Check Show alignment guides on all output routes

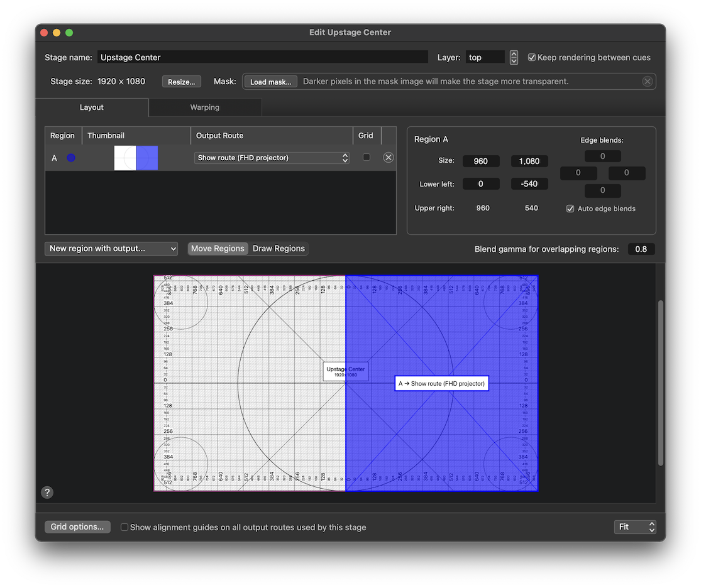pos(124,527)
